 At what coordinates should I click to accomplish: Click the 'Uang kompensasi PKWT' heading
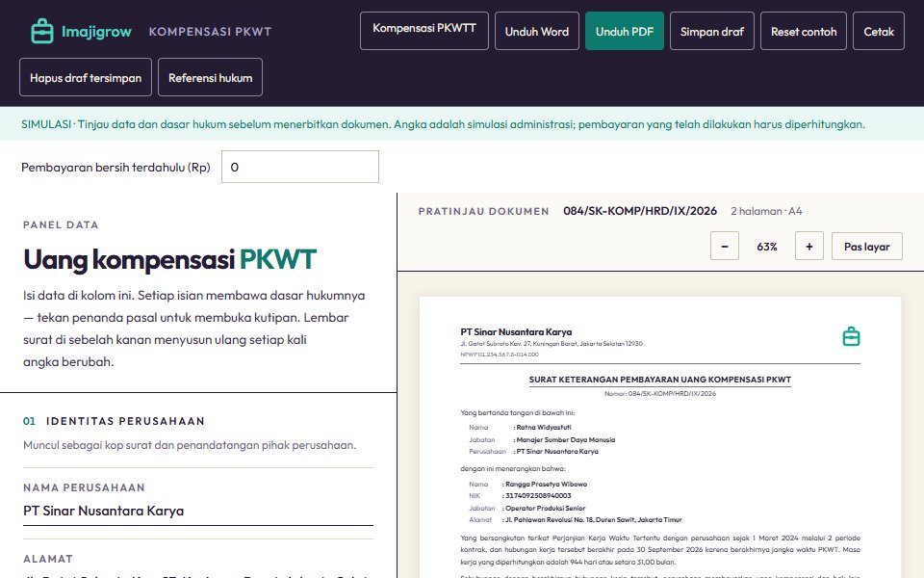pyautogui.click(x=169, y=259)
